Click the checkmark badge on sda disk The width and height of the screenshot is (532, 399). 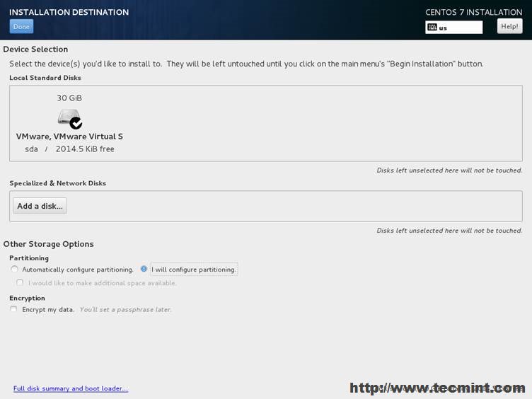(76, 123)
